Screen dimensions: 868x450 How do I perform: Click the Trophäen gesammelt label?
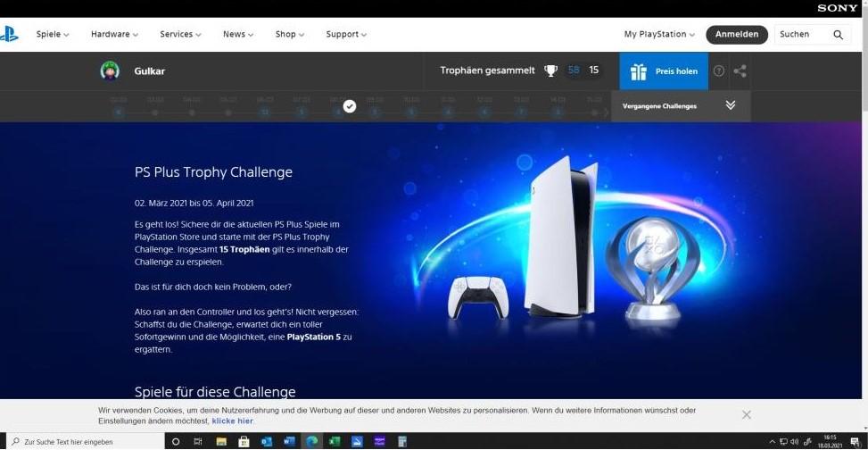pos(487,71)
